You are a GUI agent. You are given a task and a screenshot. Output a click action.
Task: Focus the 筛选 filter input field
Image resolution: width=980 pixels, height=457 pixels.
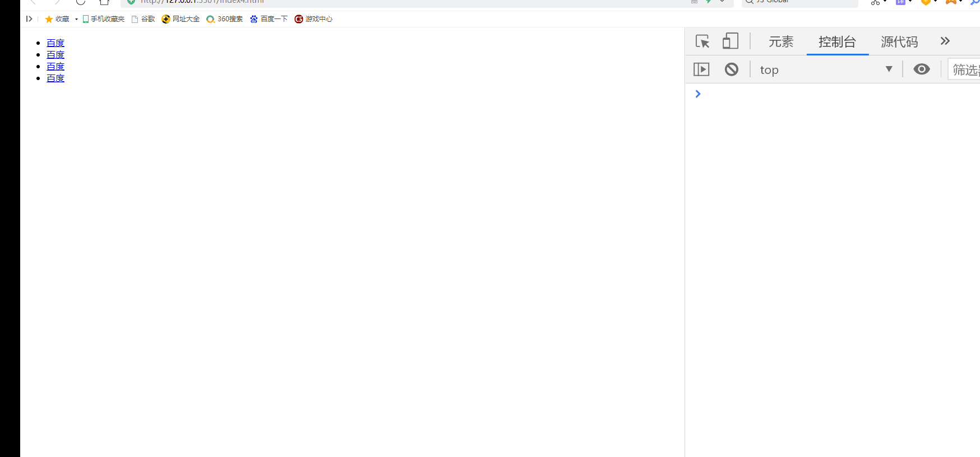(x=964, y=69)
